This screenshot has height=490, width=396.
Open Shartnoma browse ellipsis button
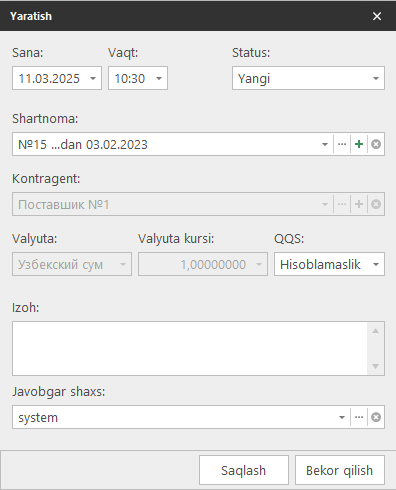tap(342, 144)
